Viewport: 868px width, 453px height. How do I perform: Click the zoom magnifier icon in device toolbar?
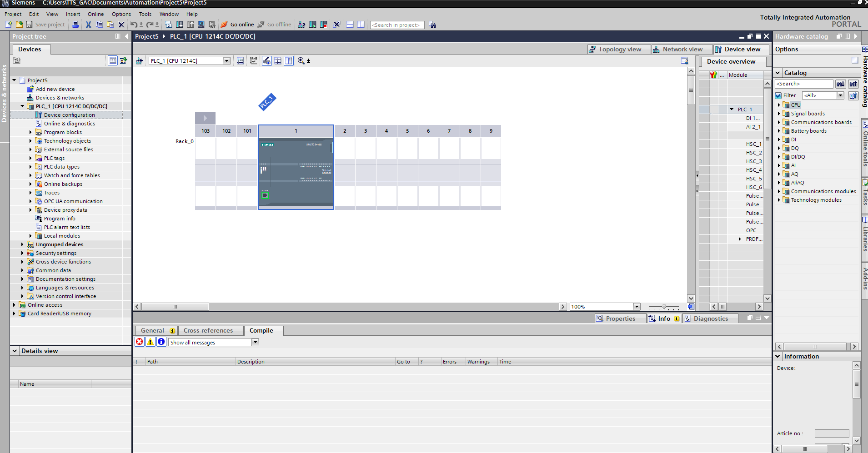click(x=301, y=61)
